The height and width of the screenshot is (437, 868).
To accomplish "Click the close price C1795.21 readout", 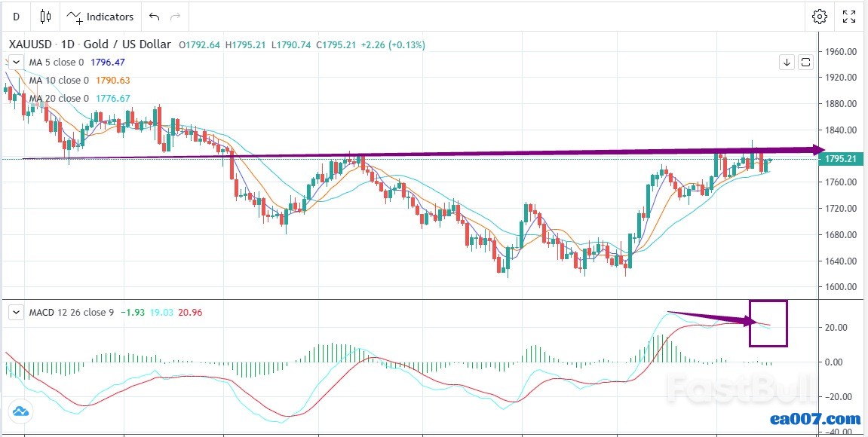I will tap(336, 44).
